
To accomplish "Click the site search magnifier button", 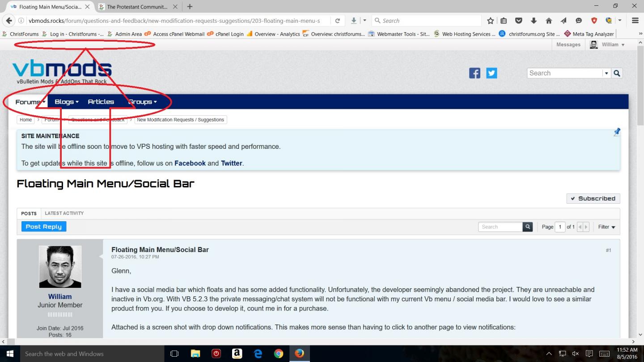I will pyautogui.click(x=617, y=73).
